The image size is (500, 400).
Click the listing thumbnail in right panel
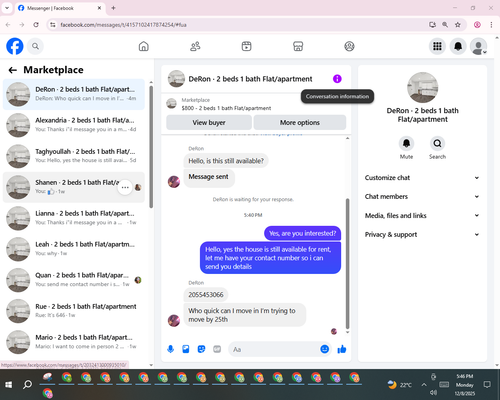(422, 87)
